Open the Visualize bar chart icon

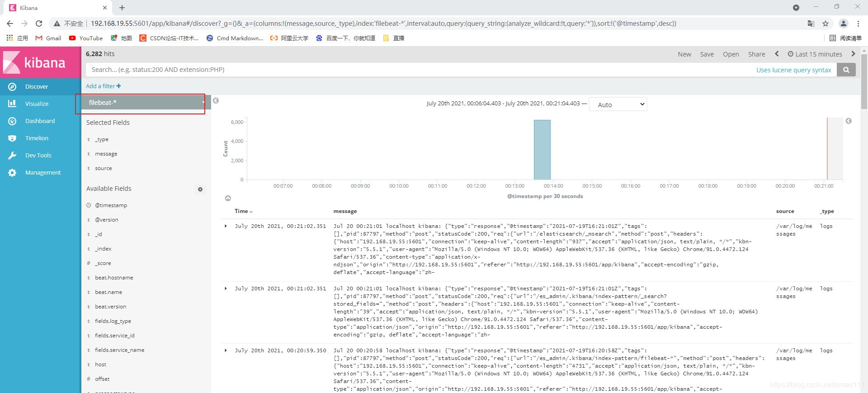(x=12, y=104)
